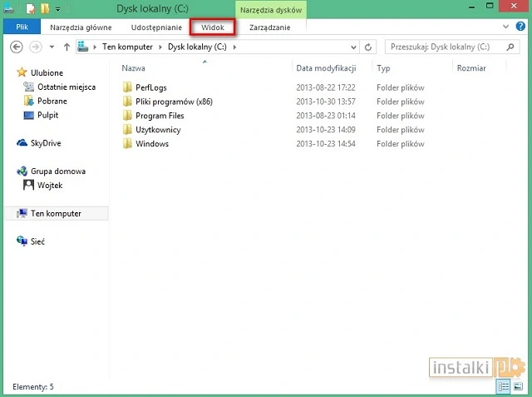Image resolution: width=532 pixels, height=397 pixels.
Task: Open the Plik menu
Action: pos(21,27)
